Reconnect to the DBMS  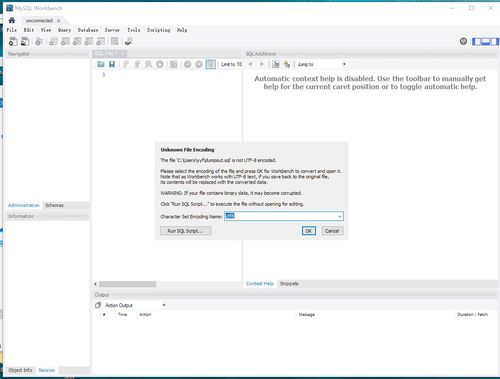click(x=129, y=41)
